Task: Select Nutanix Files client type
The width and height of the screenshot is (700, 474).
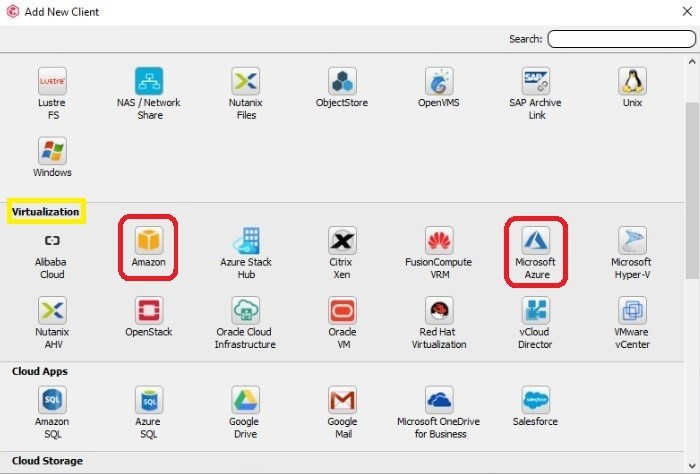Action: click(246, 81)
